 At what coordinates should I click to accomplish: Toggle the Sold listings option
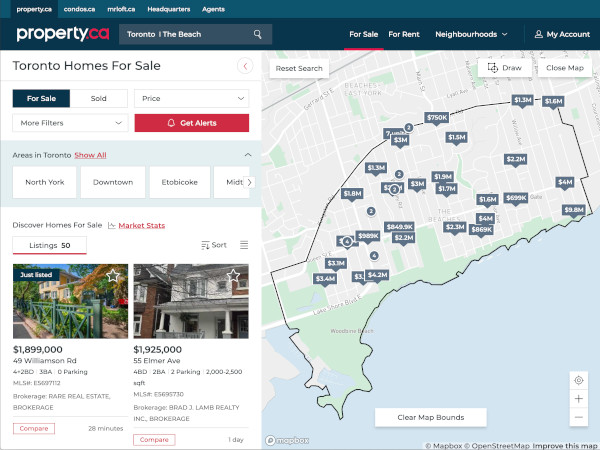[99, 99]
